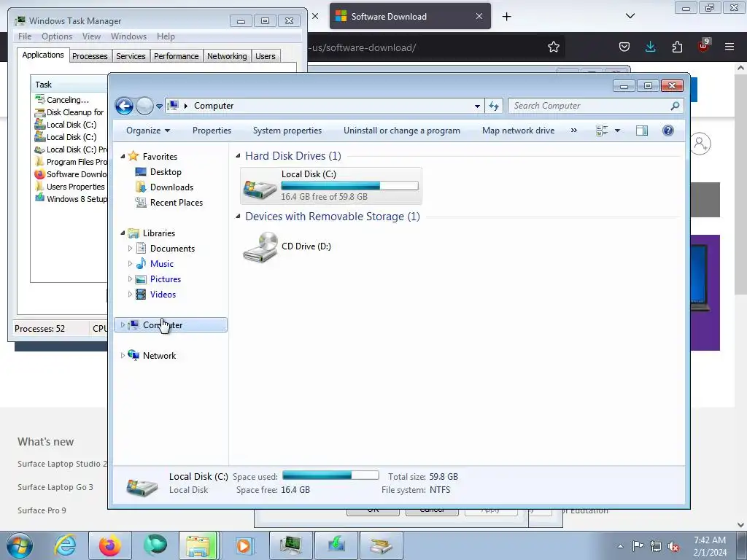
Task: Collapse the Favorites tree section
Action: click(123, 156)
